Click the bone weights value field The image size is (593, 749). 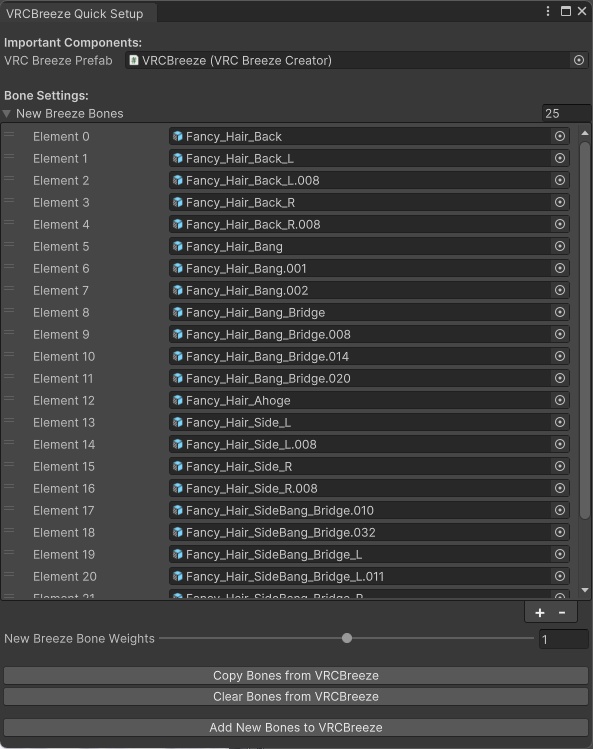(564, 639)
